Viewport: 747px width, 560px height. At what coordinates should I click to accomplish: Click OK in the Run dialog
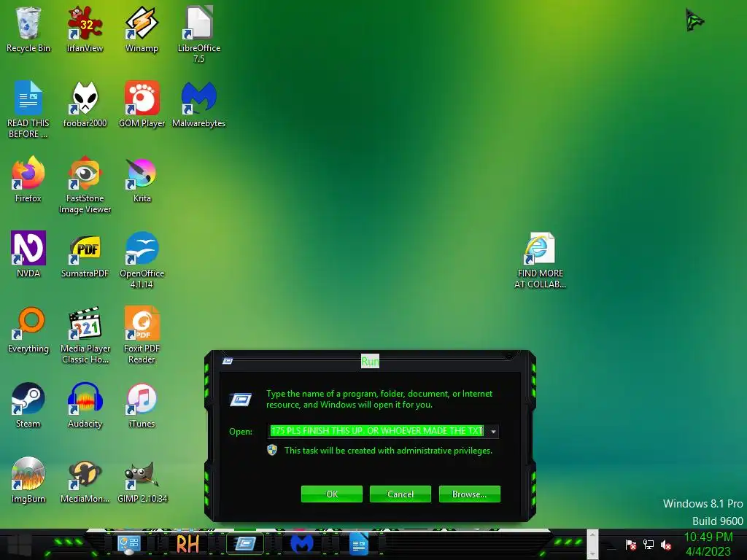[x=332, y=494]
